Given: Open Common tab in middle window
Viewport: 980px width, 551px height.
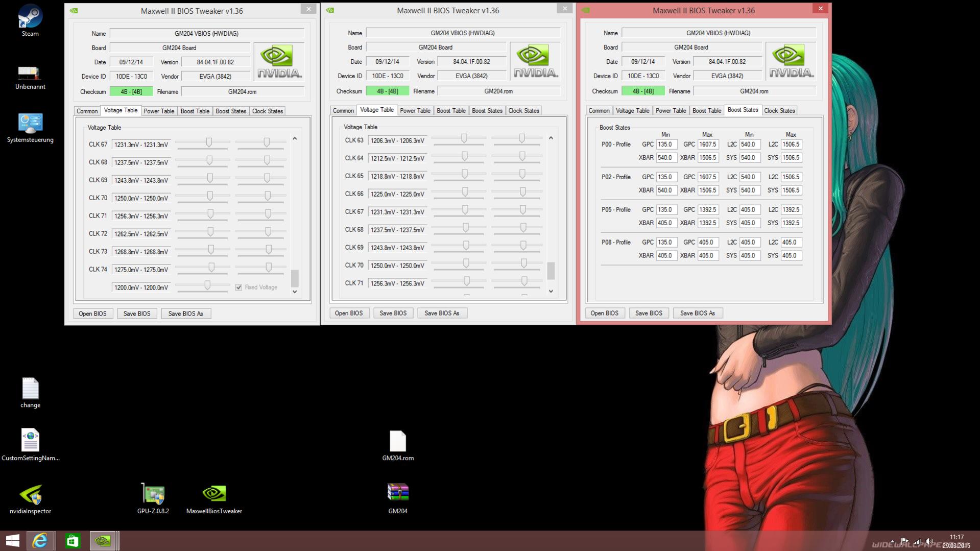Looking at the screenshot, I should 343,110.
